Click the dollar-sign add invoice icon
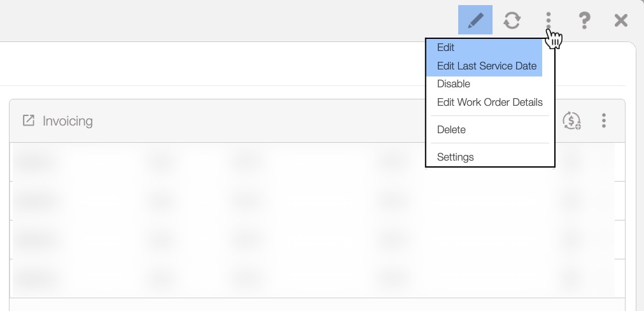 571,120
